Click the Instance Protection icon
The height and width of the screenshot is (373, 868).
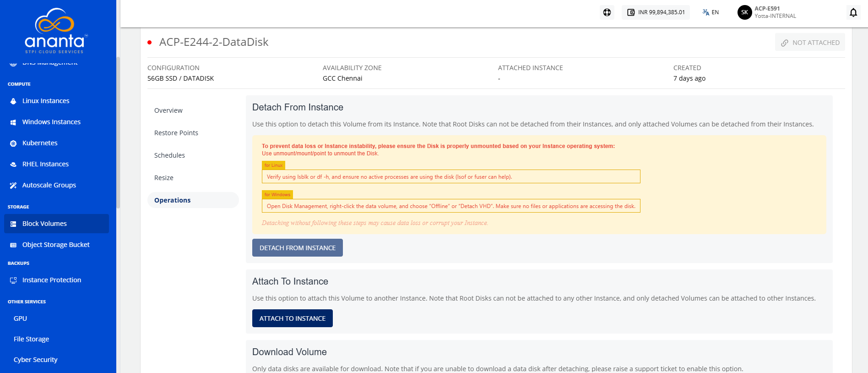13,280
